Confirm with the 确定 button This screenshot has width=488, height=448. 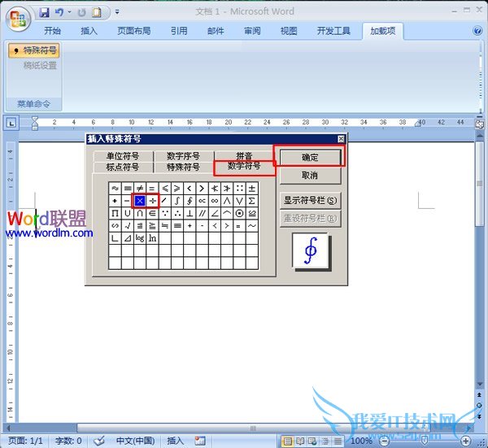tap(311, 157)
